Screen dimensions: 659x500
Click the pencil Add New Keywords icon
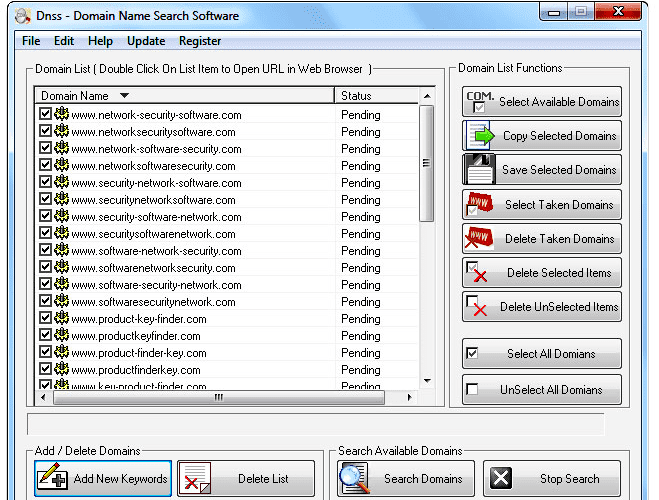click(52, 477)
